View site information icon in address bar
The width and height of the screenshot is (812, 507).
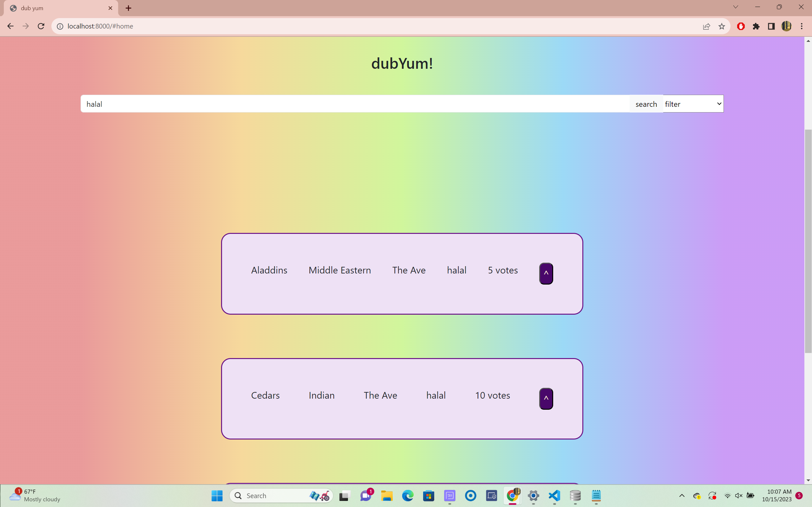[x=60, y=26]
